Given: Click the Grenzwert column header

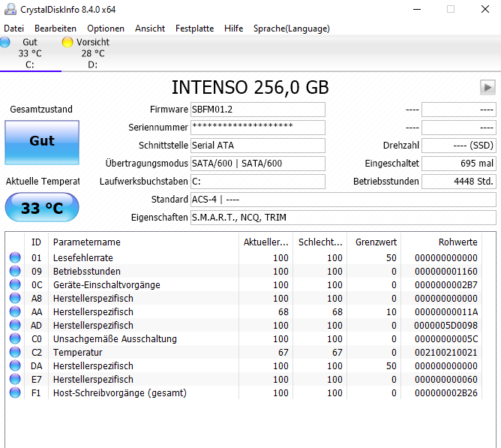Looking at the screenshot, I should click(373, 242).
